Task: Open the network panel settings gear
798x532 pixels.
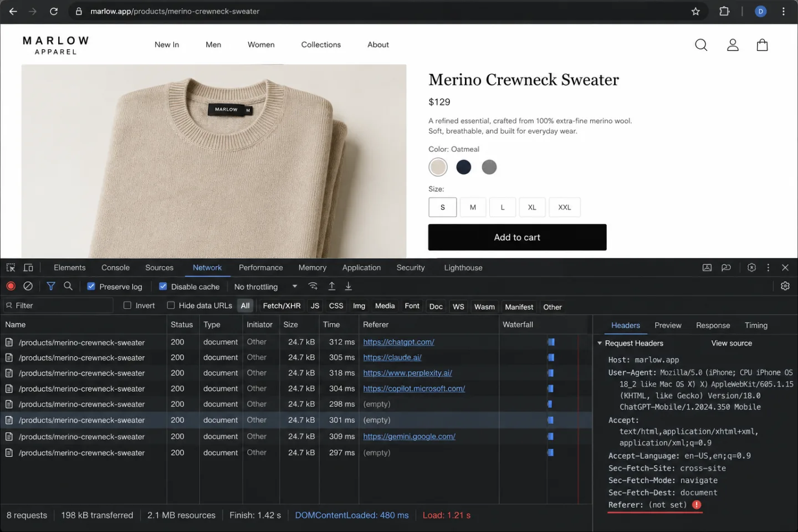Action: coord(785,286)
